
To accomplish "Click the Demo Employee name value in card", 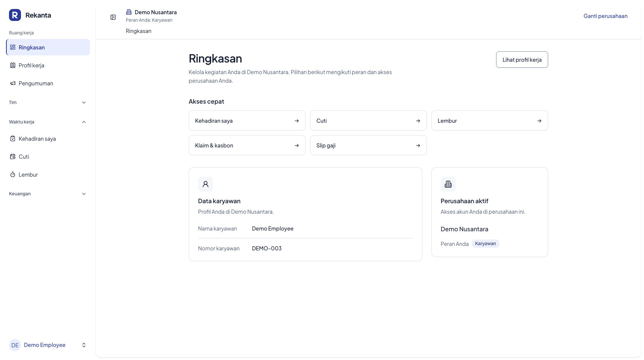I will (x=273, y=229).
